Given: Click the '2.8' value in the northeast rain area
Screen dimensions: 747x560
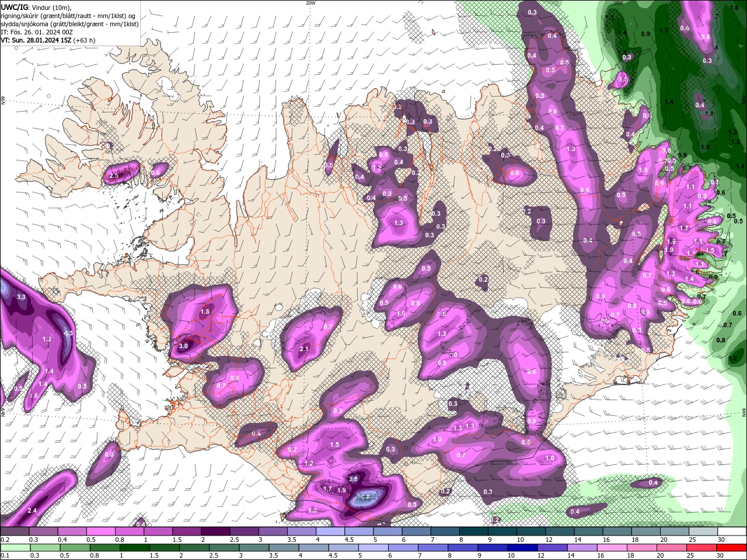Looking at the screenshot, I should (710, 114).
